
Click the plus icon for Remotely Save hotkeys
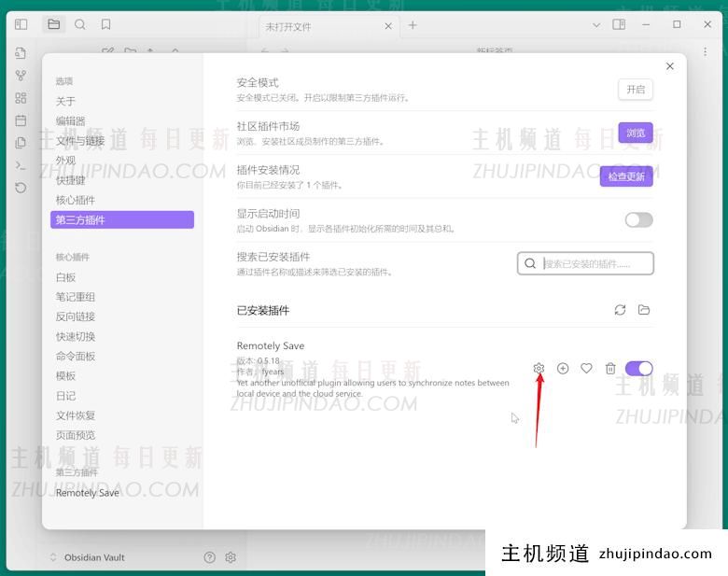563,369
